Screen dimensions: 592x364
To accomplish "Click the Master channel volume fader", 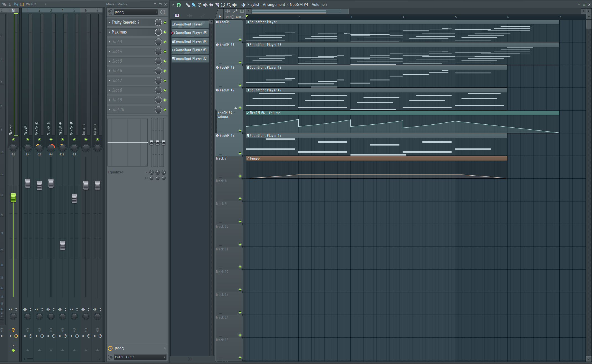I will coord(13,198).
